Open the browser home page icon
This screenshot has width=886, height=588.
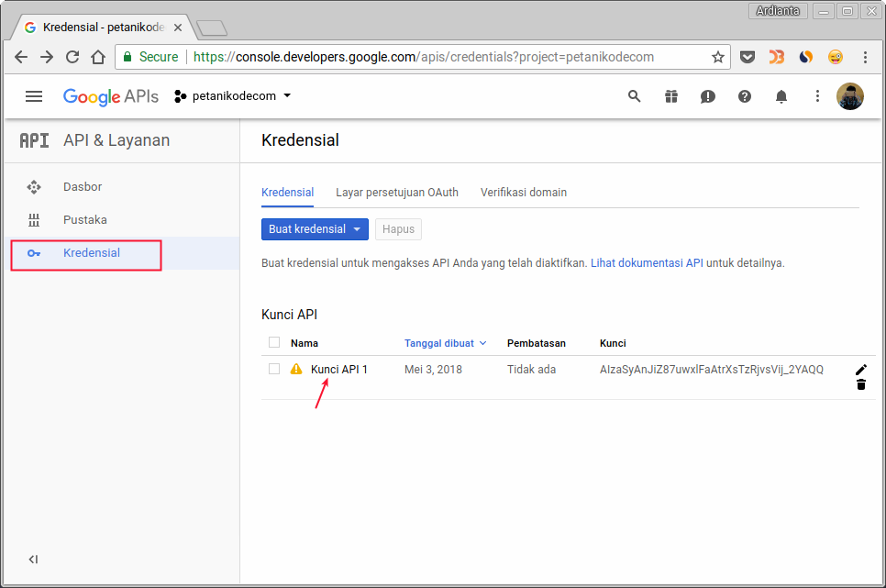[98, 57]
